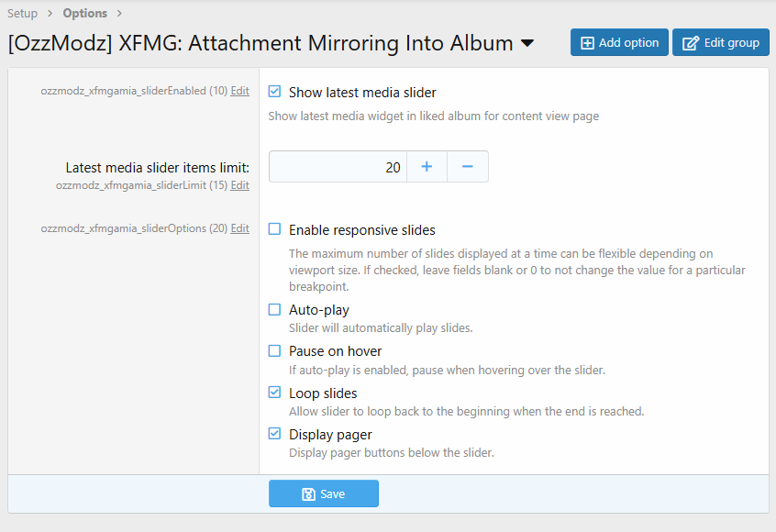Open Options breadcrumb link
The image size is (776, 532).
click(x=84, y=14)
